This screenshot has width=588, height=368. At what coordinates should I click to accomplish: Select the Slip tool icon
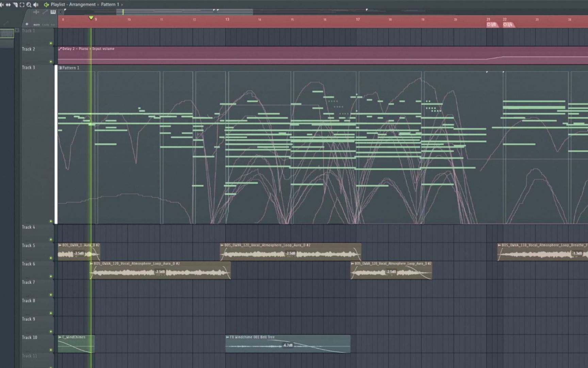[x=8, y=5]
